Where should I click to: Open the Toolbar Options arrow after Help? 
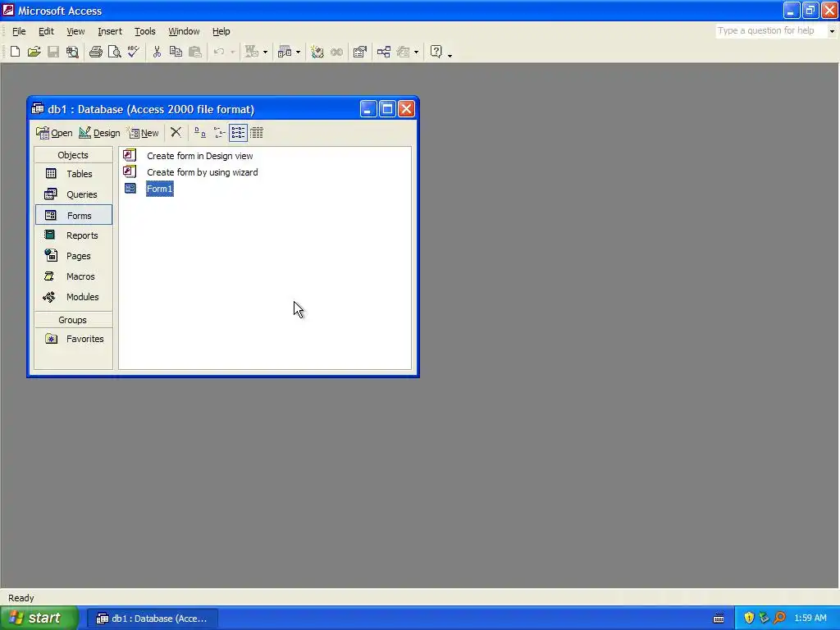point(450,54)
